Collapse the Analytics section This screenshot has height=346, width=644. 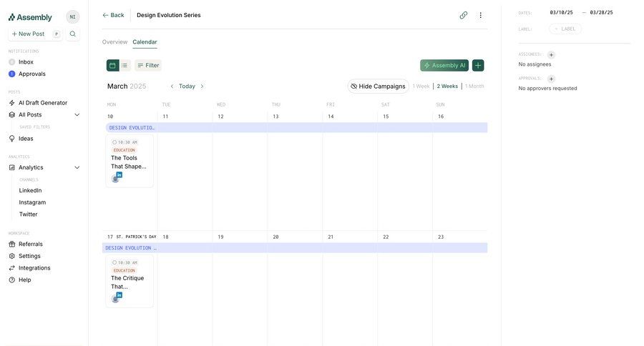(77, 167)
